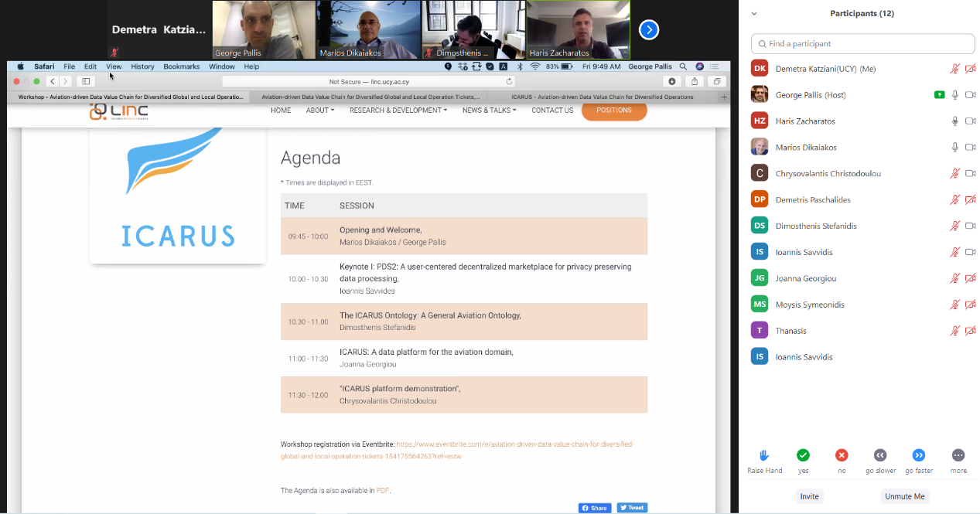This screenshot has width=980, height=514.
Task: Select Marios Dikaiakos's video thumbnail
Action: [368, 29]
